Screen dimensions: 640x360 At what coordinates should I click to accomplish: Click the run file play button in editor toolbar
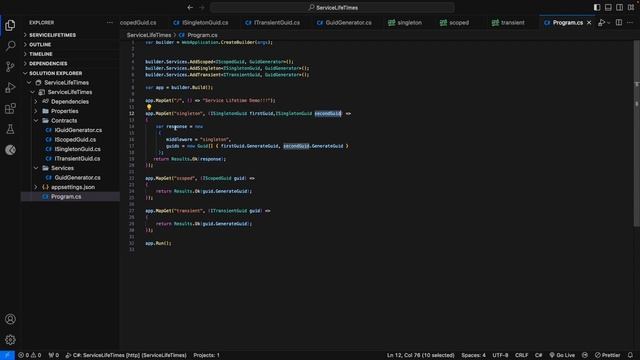601,23
